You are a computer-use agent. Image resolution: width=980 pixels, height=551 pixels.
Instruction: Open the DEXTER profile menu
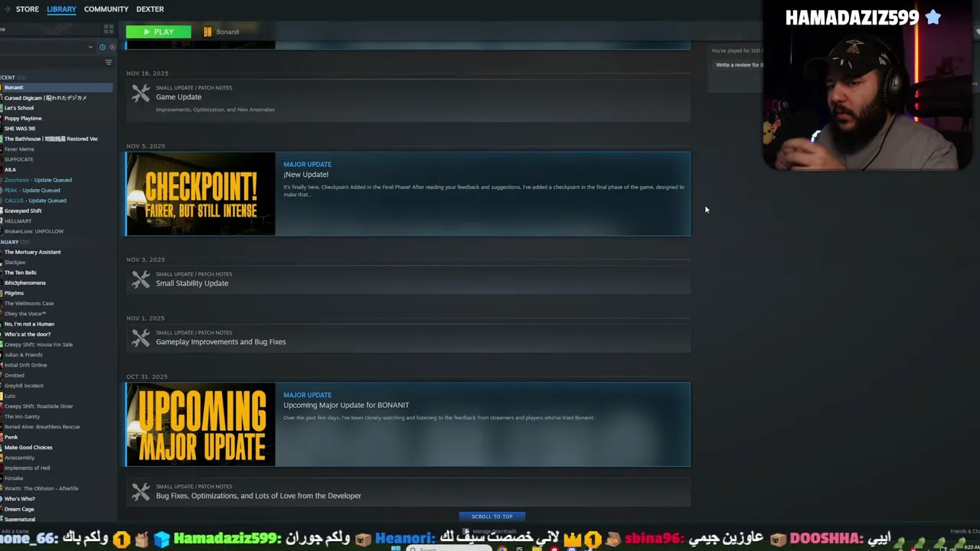click(150, 9)
